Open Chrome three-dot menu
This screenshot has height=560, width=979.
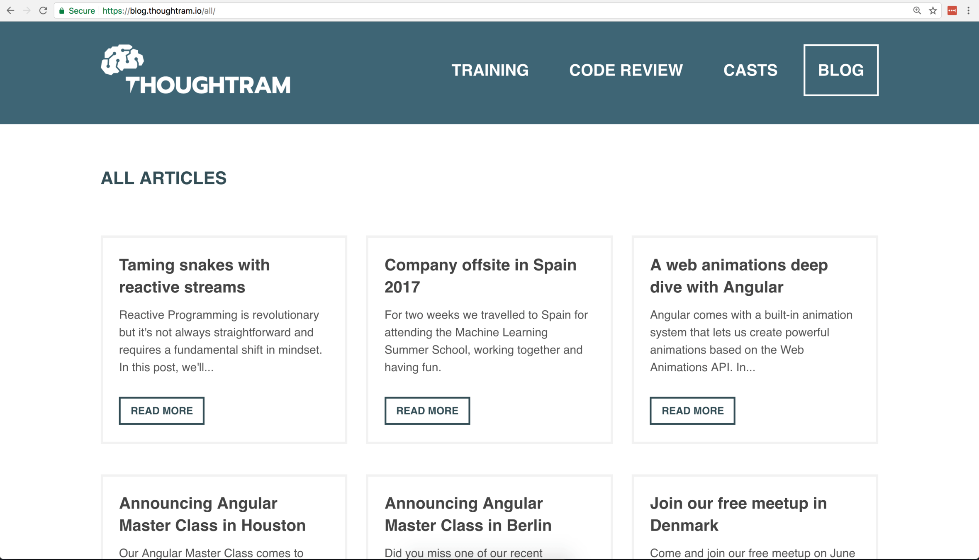969,11
